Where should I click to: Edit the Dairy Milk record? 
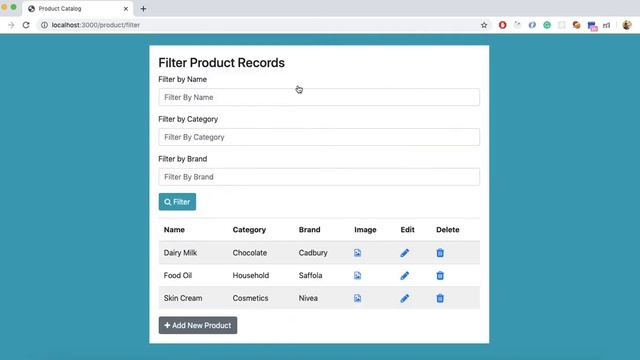[404, 253]
